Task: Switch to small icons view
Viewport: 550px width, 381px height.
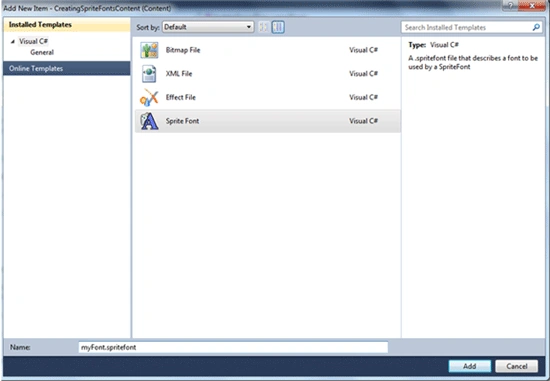Action: pos(263,27)
